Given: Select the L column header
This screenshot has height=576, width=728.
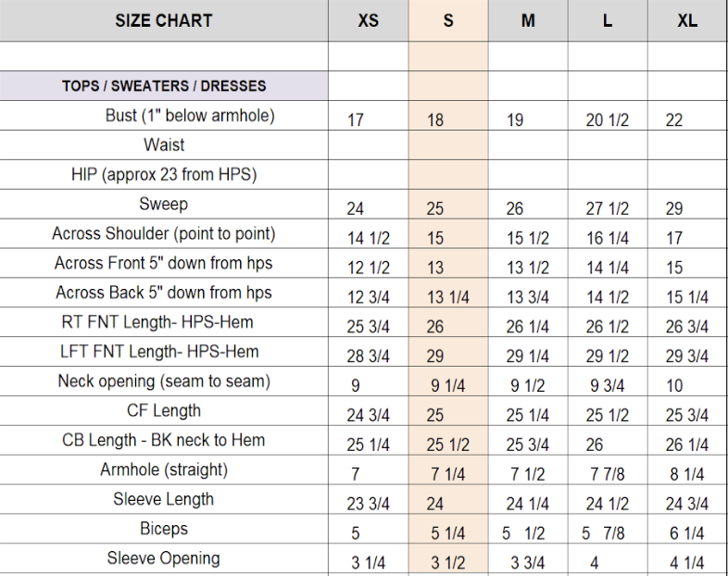Looking at the screenshot, I should [x=608, y=20].
